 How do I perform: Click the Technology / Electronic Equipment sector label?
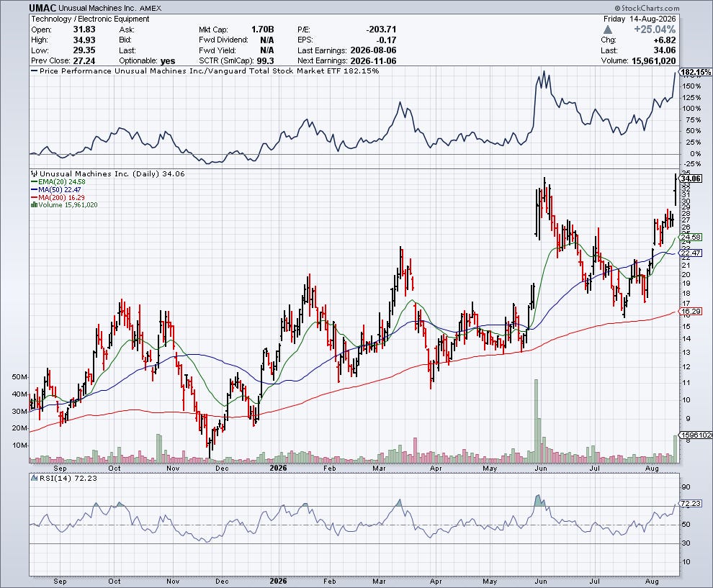90,19
